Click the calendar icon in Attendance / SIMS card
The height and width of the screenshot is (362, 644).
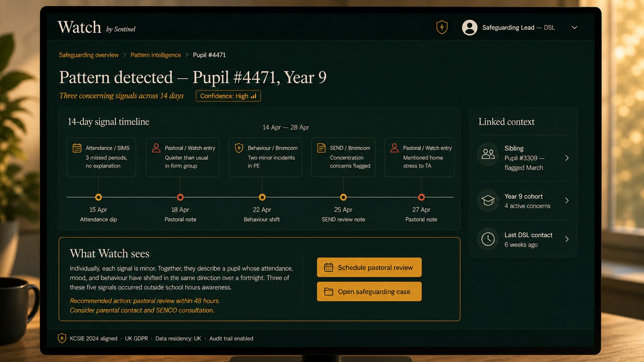[x=77, y=148]
